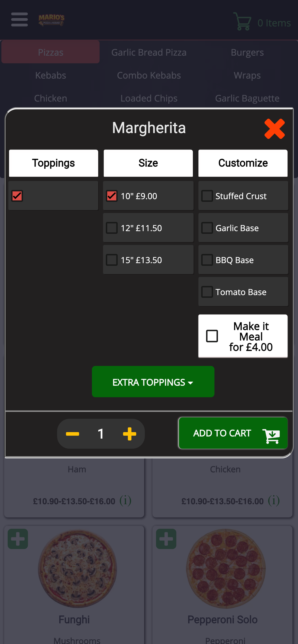
Task: Open the shopping cart icon
Action: (x=242, y=22)
